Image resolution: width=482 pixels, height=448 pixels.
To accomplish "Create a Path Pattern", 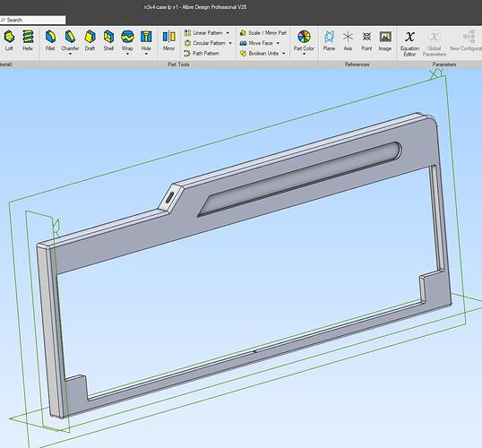I will tap(202, 53).
